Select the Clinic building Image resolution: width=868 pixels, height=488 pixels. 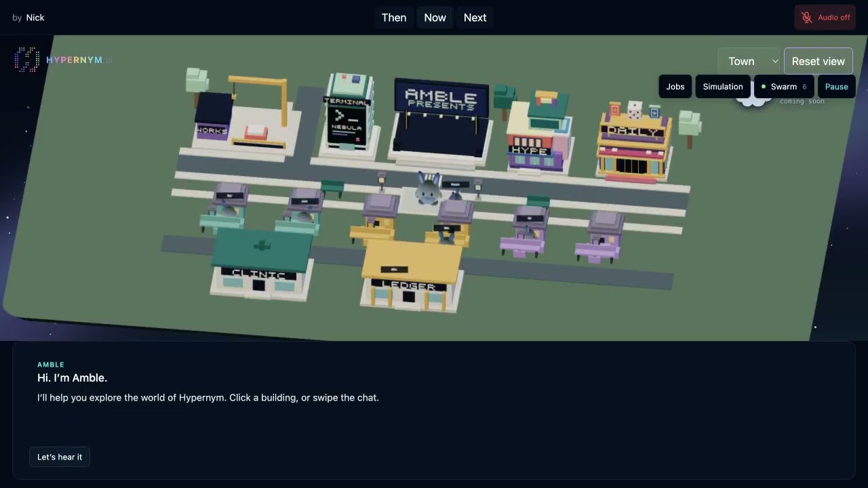[x=261, y=266]
